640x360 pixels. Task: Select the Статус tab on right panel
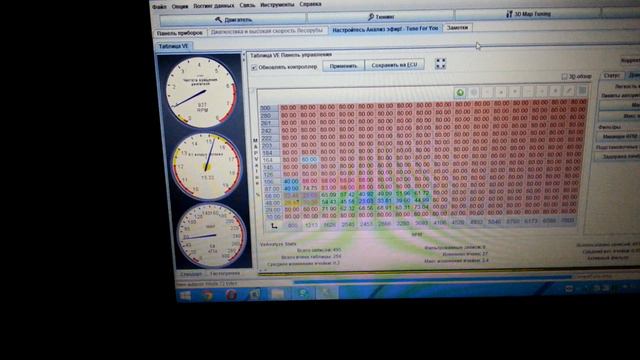click(612, 76)
